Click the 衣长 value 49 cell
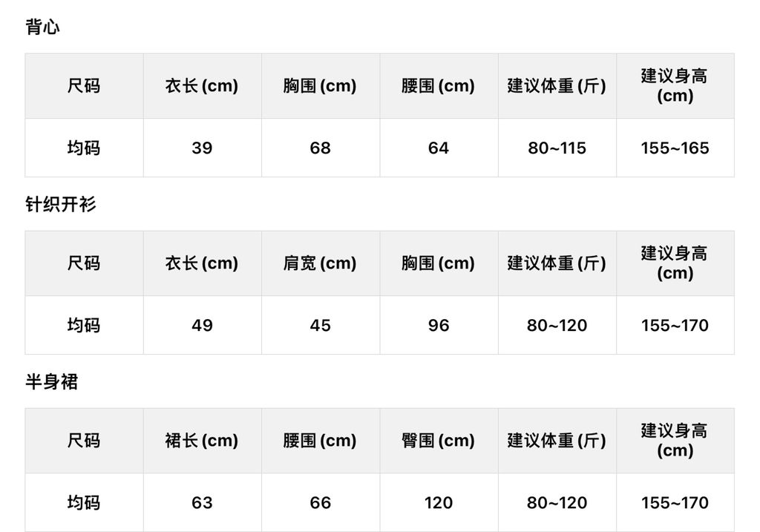This screenshot has width=760, height=532. [202, 326]
